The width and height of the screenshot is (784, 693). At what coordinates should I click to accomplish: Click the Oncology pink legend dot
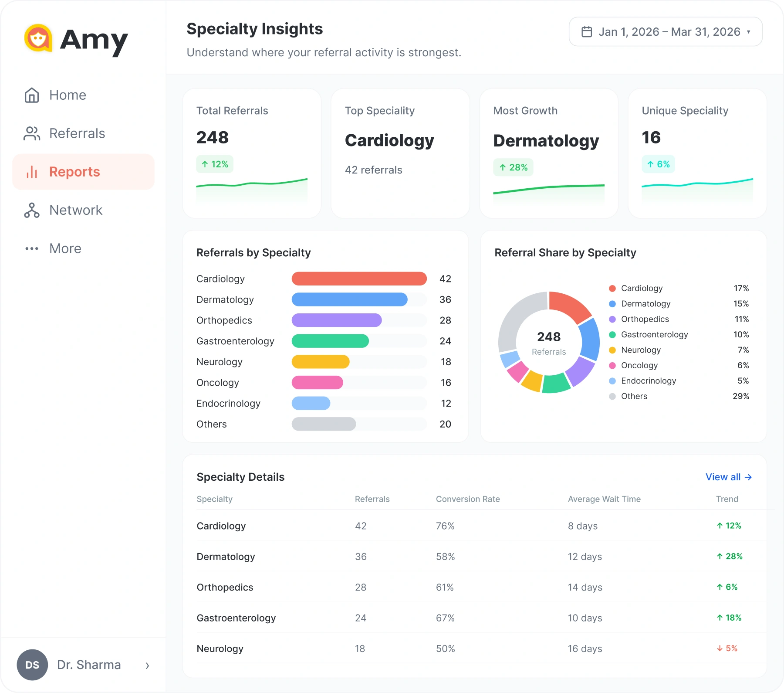[612, 366]
